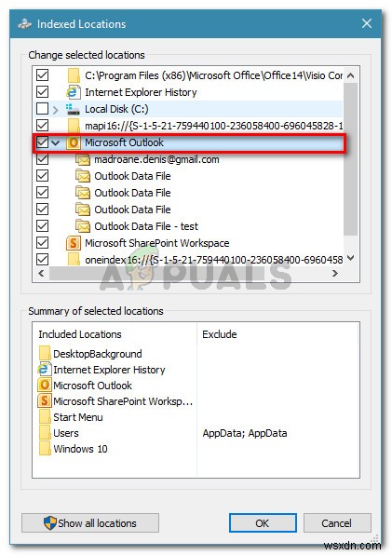The height and width of the screenshot is (555, 392).
Task: Click the scroll right arrow of locations list
Action: pyautogui.click(x=334, y=273)
